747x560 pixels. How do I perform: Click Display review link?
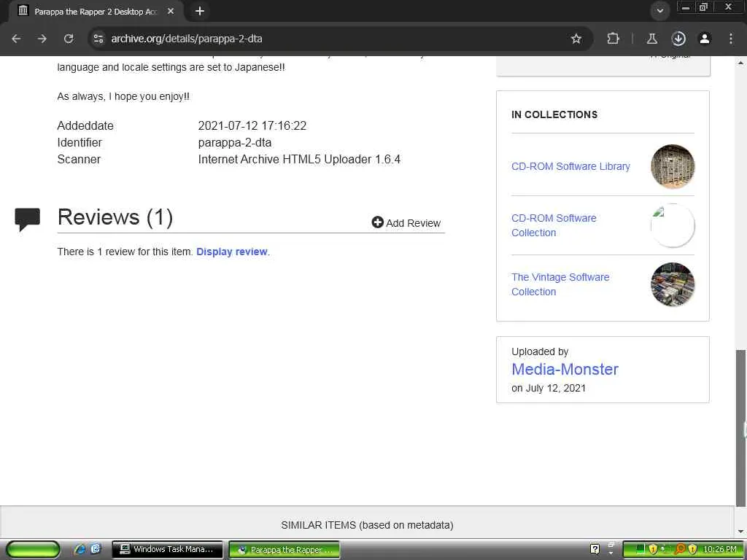point(231,252)
